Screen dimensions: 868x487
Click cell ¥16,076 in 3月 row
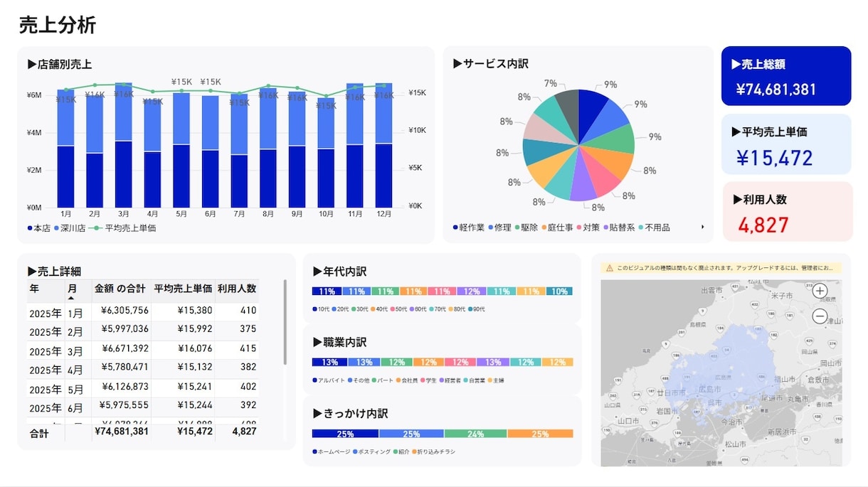194,348
